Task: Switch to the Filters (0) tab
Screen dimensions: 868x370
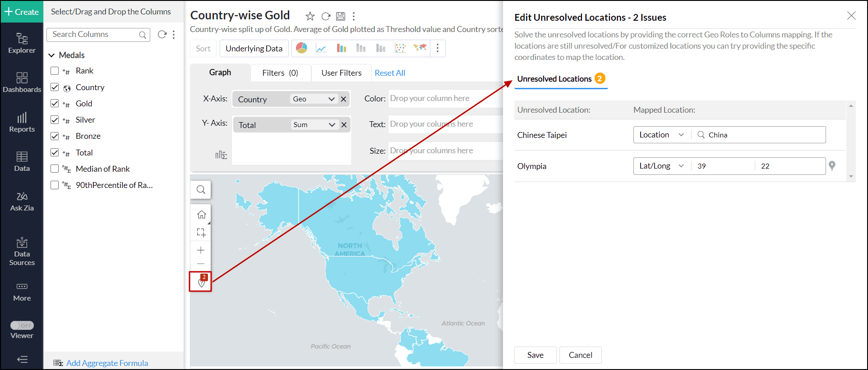Action: coord(280,73)
